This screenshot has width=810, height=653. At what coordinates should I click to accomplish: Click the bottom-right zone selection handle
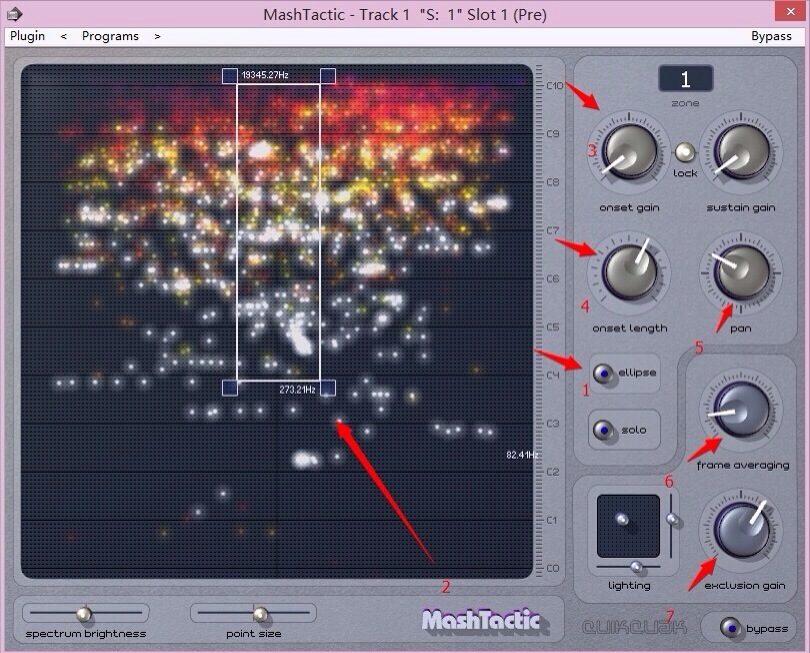click(328, 388)
